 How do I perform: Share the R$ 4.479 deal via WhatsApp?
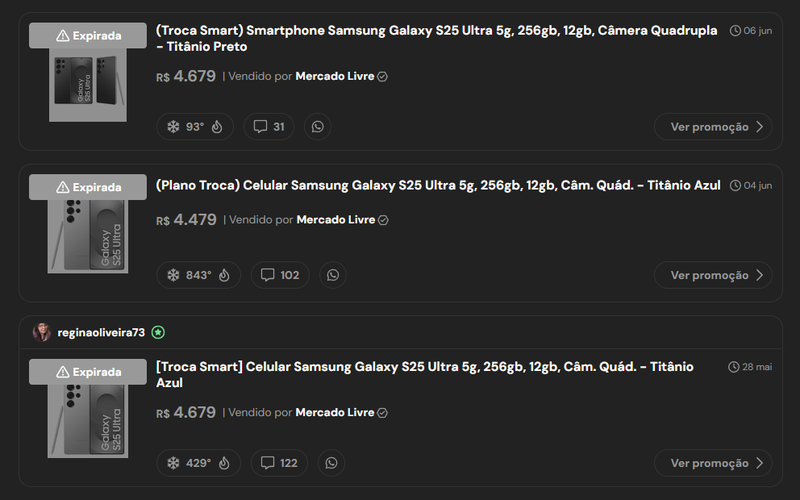(333, 275)
